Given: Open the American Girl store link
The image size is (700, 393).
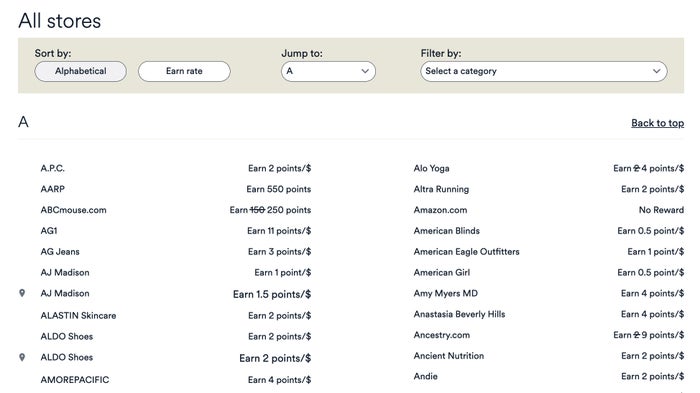Looking at the screenshot, I should (442, 272).
